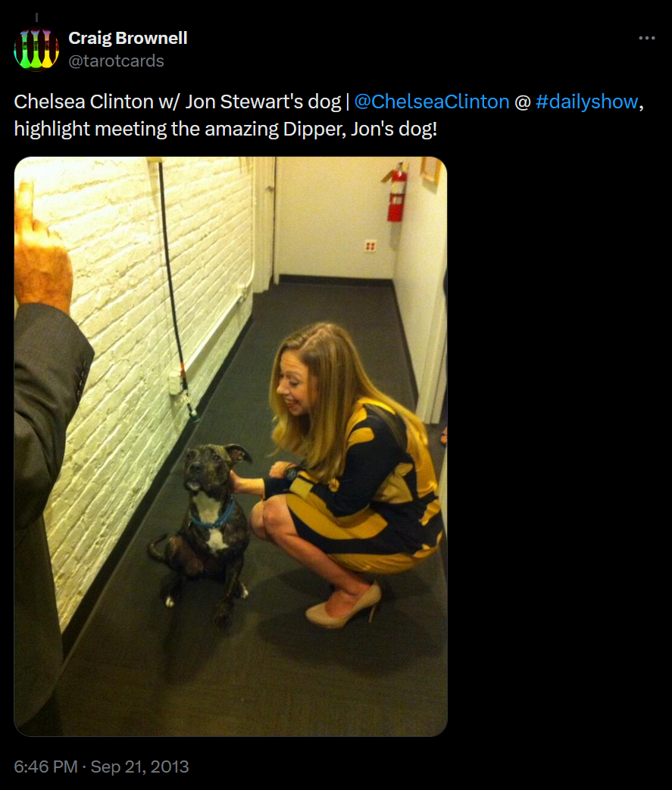672x790 pixels.
Task: Follow the @ChelseaClinton mention link
Action: coord(432,101)
